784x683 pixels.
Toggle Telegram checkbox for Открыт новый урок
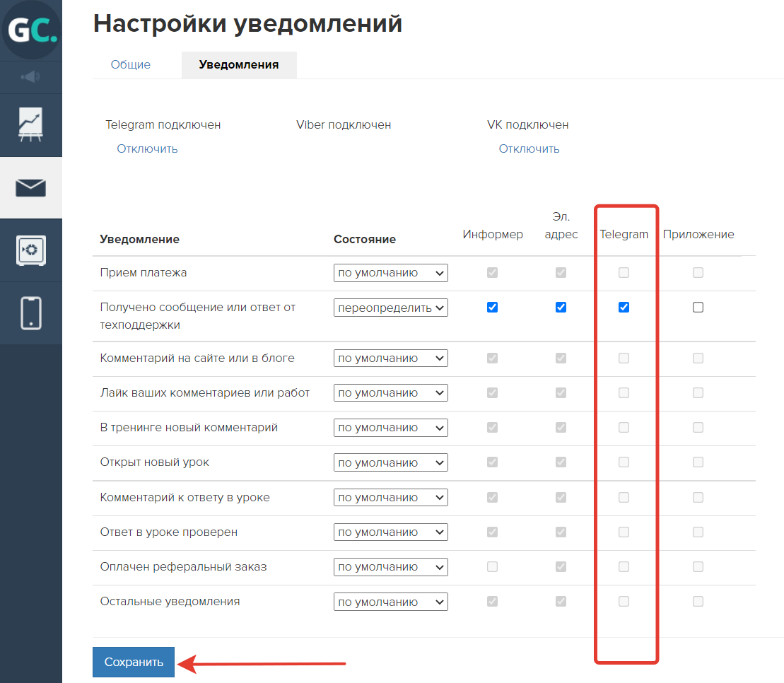coord(624,462)
